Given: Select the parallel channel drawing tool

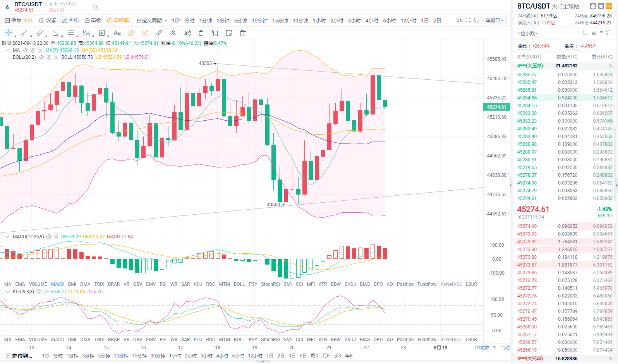Looking at the screenshot, I should 40,33.
